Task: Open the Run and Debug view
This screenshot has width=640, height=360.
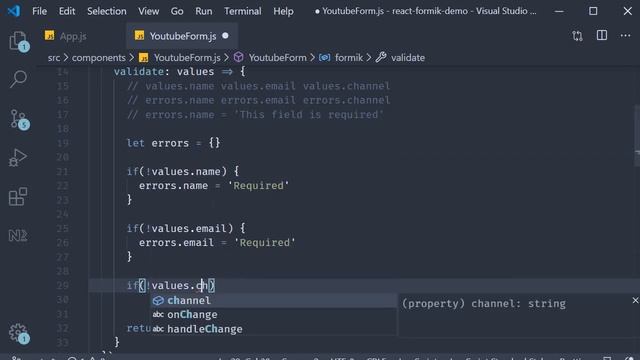Action: pos(18,158)
